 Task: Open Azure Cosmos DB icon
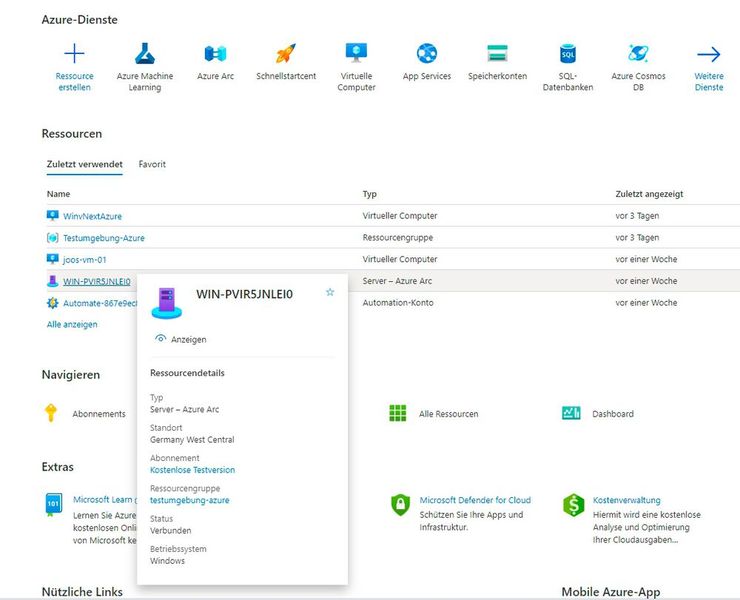click(x=638, y=53)
